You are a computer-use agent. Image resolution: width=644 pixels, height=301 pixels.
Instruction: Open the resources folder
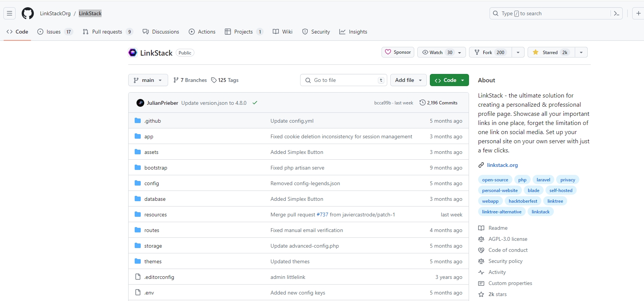156,215
